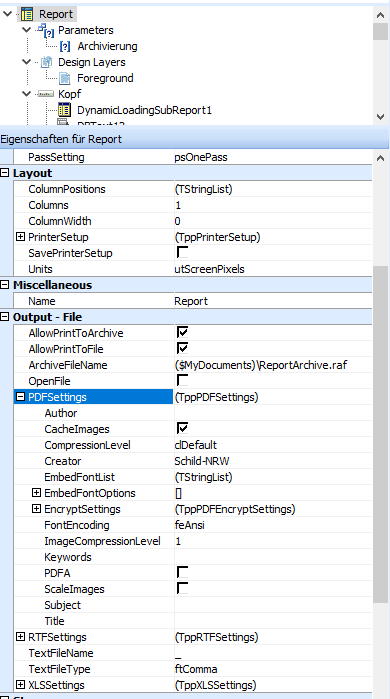
Task: Edit the Name value Report
Action: 273,301
